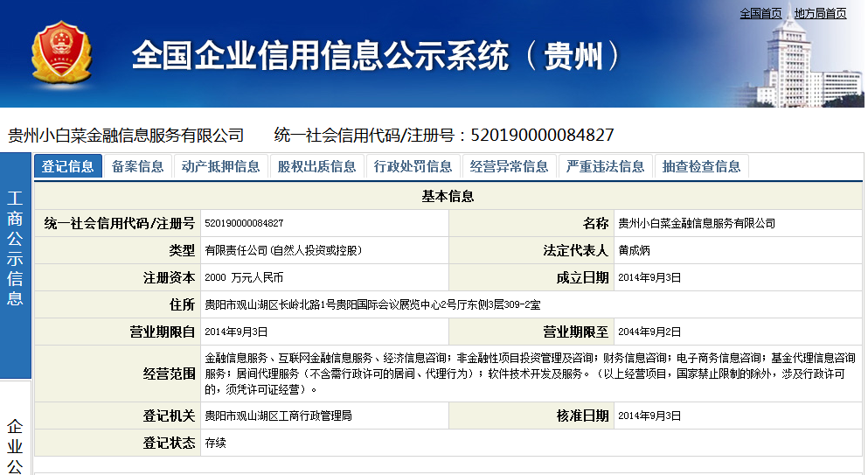Click the 登记机关 label

coord(170,416)
